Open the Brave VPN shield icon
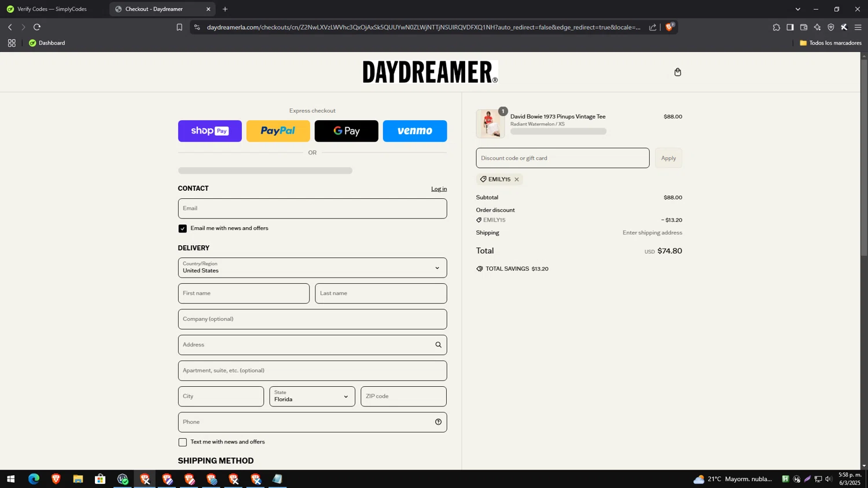Viewport: 868px width, 488px height. 831,27
